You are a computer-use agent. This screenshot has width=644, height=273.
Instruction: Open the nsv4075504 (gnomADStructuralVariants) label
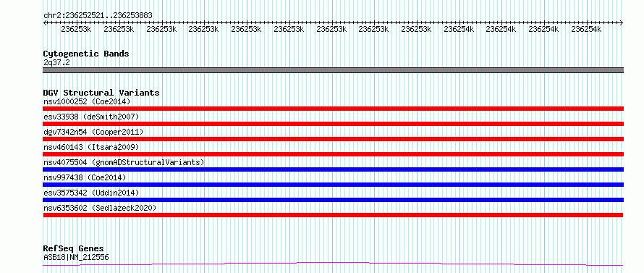click(124, 162)
